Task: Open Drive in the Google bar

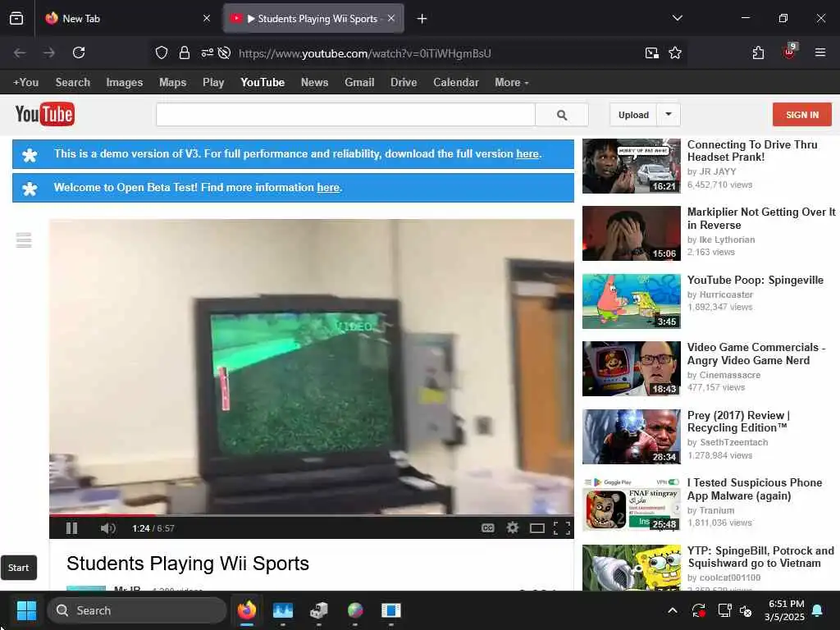Action: coord(404,83)
